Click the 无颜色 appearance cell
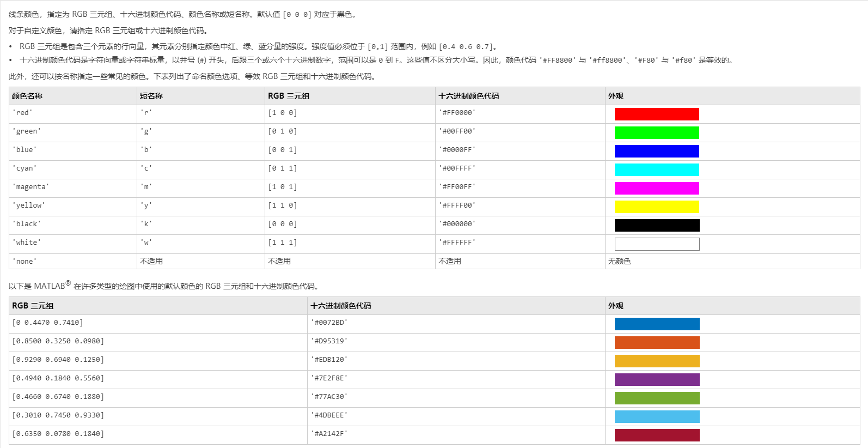 (732, 261)
